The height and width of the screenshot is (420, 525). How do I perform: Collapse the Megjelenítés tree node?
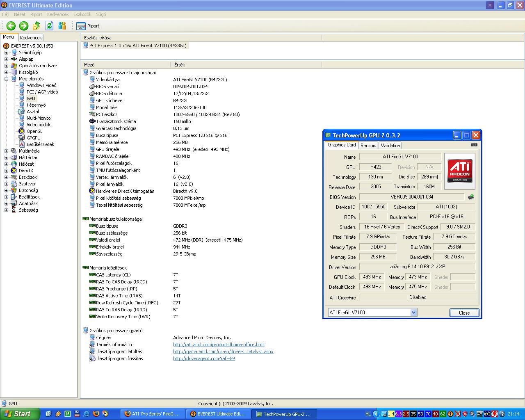click(6, 79)
